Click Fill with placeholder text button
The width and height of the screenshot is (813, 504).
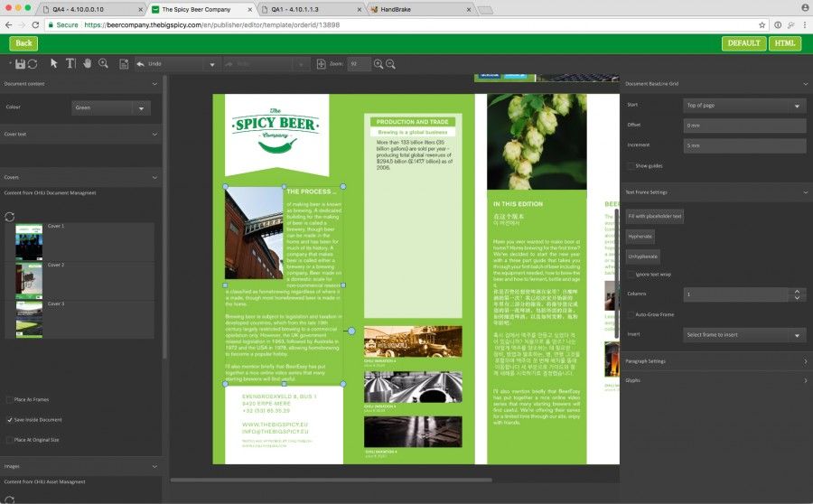654,216
